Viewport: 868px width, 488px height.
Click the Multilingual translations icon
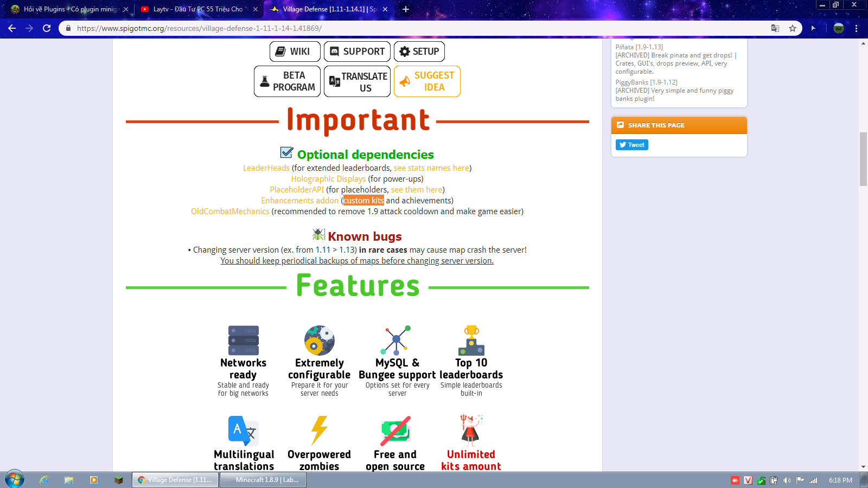[x=244, y=431]
